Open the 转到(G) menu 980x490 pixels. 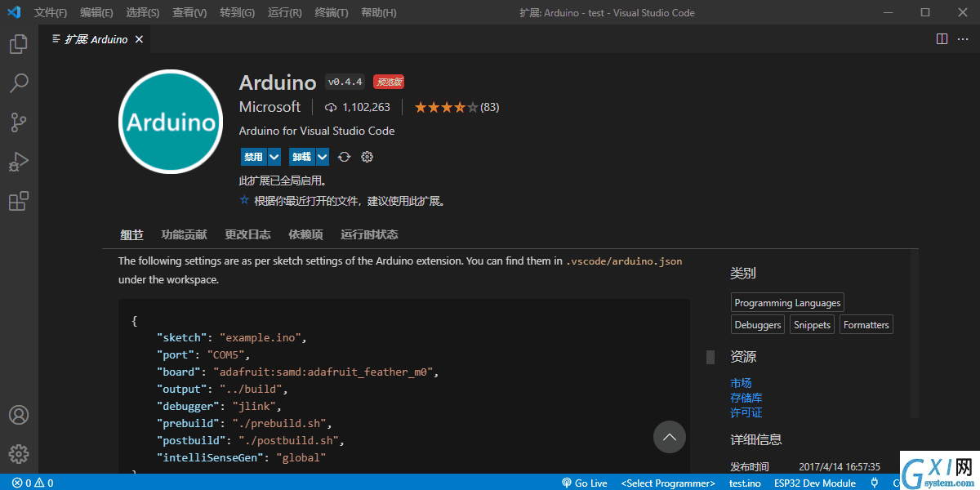pos(237,12)
